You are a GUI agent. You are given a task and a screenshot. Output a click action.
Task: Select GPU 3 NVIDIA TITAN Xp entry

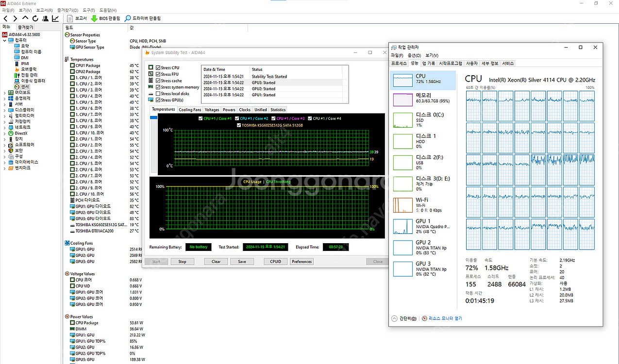pyautogui.click(x=423, y=269)
